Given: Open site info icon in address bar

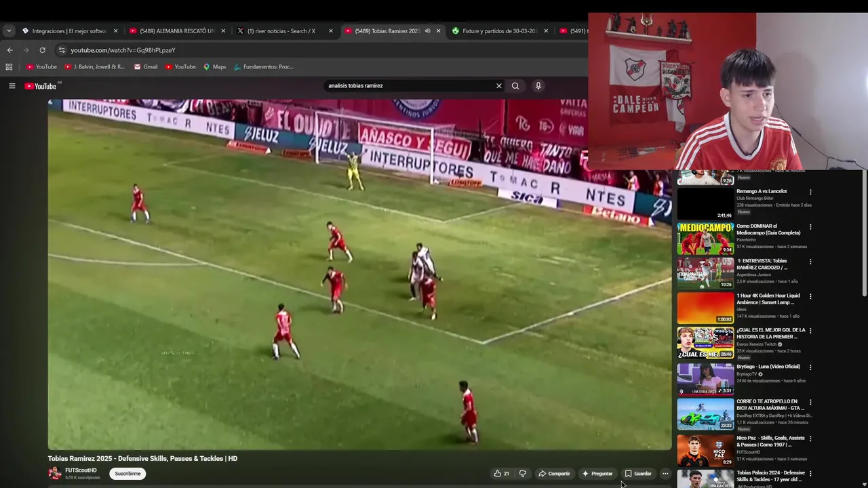Looking at the screenshot, I should click(62, 50).
